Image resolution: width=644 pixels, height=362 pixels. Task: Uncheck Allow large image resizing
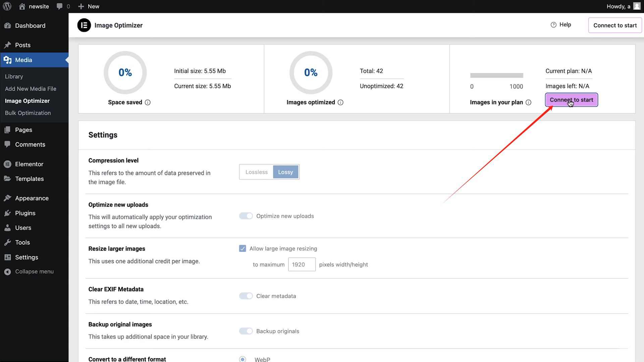click(x=243, y=248)
